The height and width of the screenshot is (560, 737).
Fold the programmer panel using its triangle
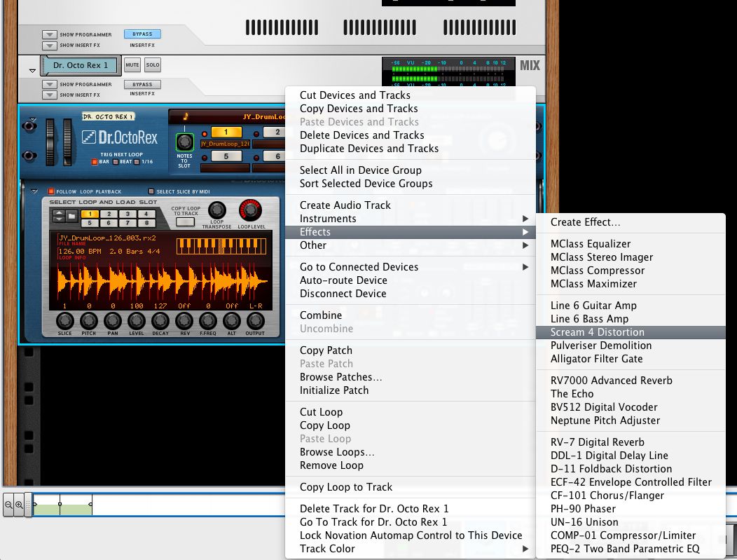(34, 191)
